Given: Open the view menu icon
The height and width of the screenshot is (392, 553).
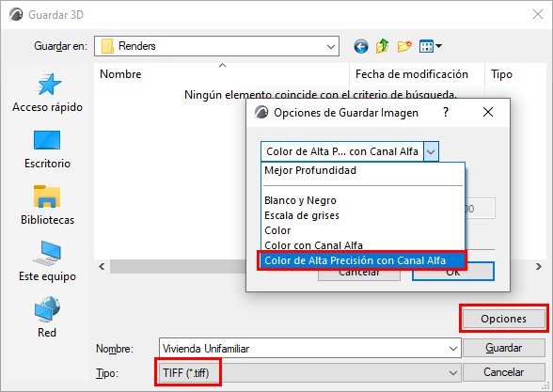Looking at the screenshot, I should (x=431, y=46).
